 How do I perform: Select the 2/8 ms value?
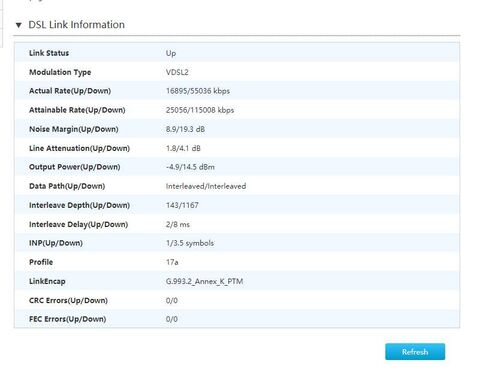pyautogui.click(x=178, y=224)
